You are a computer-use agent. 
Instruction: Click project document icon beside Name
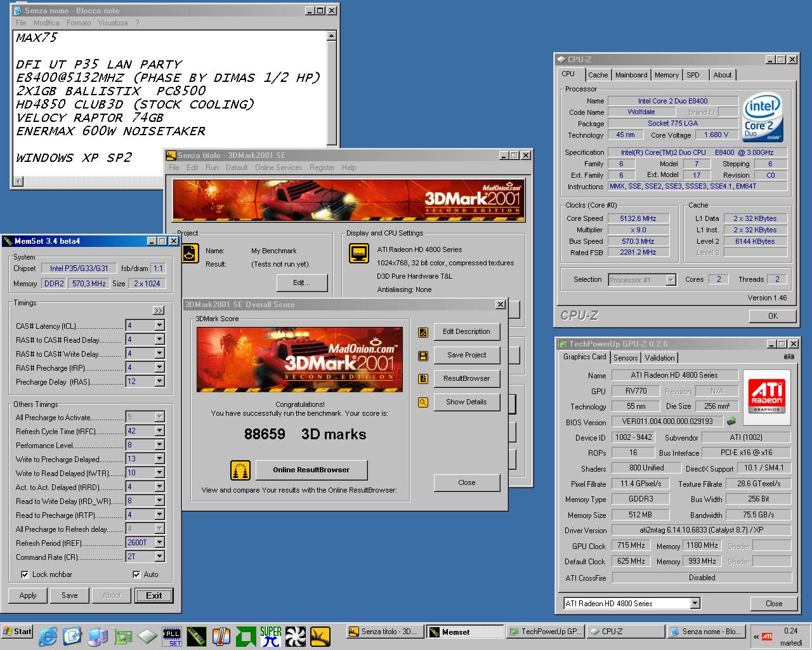pyautogui.click(x=190, y=253)
